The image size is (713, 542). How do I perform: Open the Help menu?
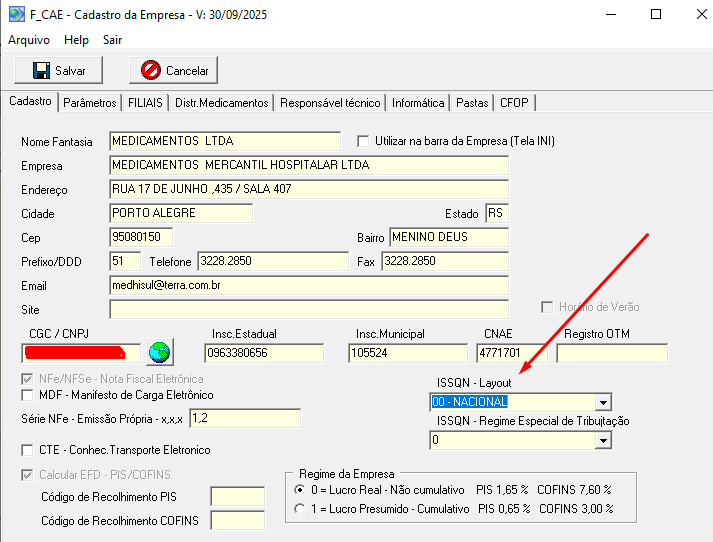click(76, 40)
